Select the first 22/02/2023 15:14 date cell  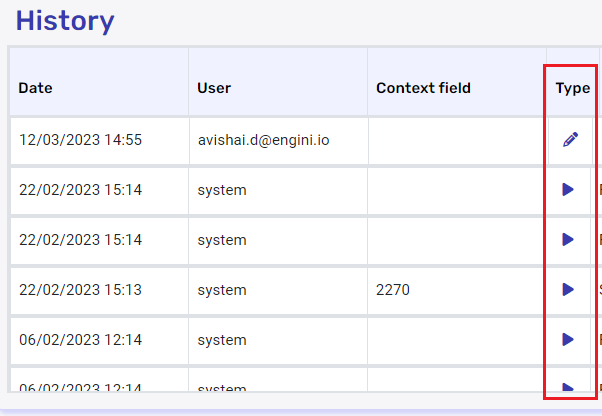click(80, 190)
